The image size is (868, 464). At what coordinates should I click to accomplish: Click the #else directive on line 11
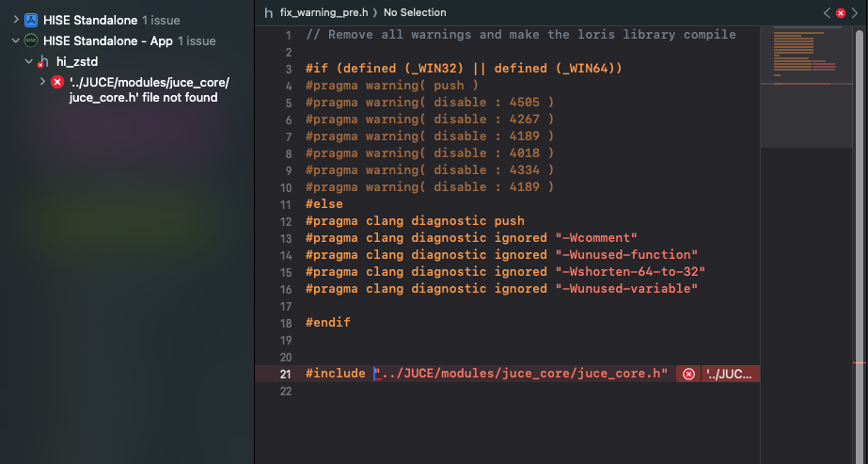click(324, 203)
